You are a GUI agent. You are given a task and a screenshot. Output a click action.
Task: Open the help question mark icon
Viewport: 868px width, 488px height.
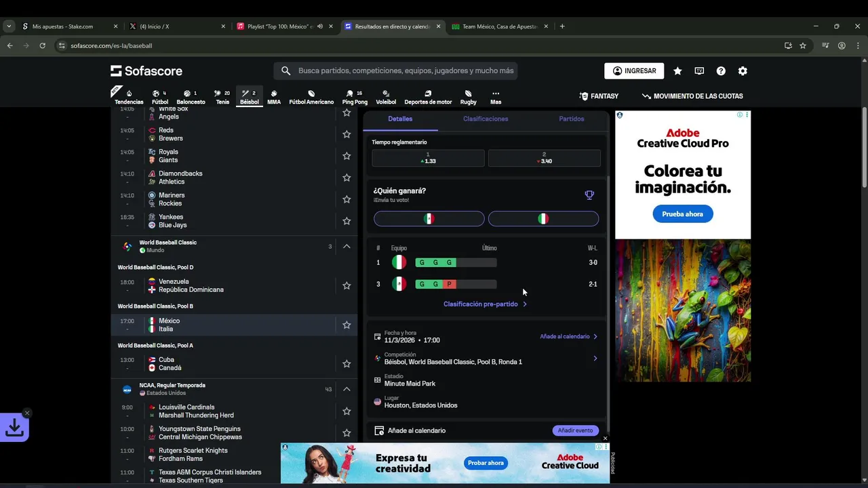point(721,71)
